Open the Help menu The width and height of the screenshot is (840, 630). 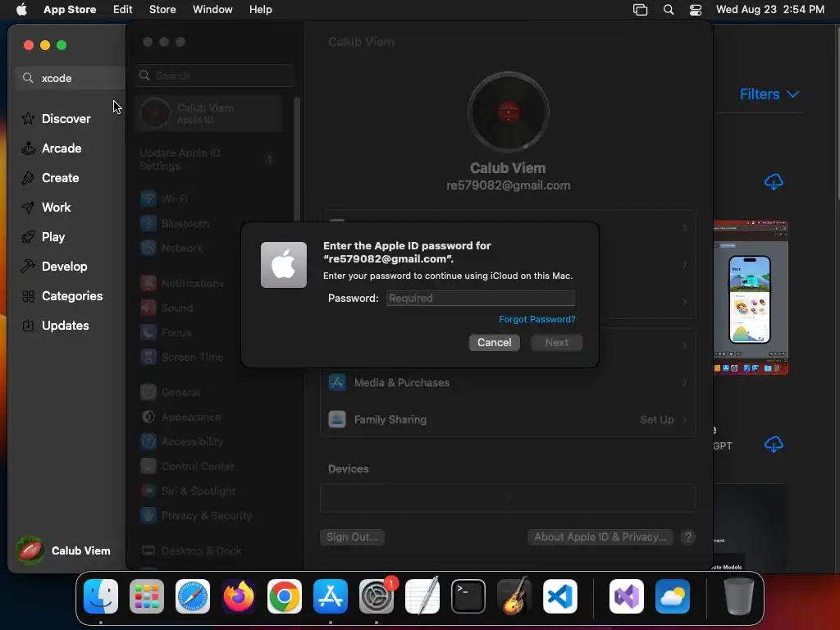pyautogui.click(x=260, y=10)
